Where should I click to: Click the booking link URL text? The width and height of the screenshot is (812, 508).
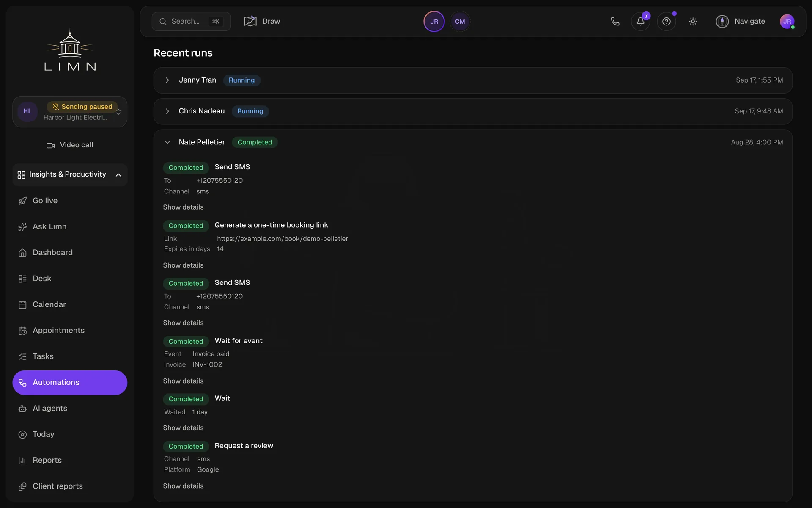click(282, 239)
